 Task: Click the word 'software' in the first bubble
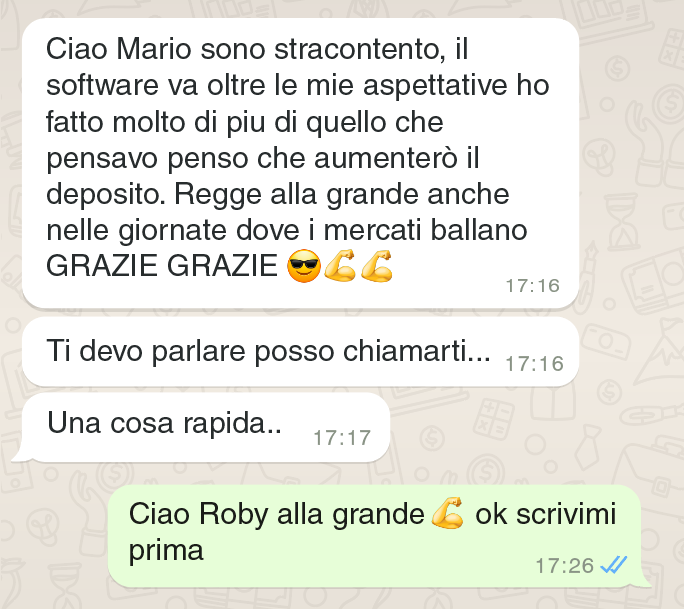coord(102,85)
